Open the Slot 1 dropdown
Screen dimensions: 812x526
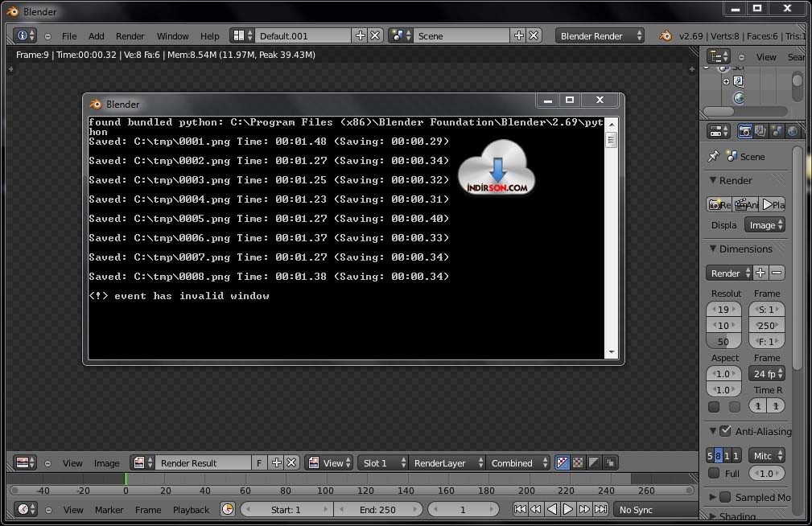(383, 462)
